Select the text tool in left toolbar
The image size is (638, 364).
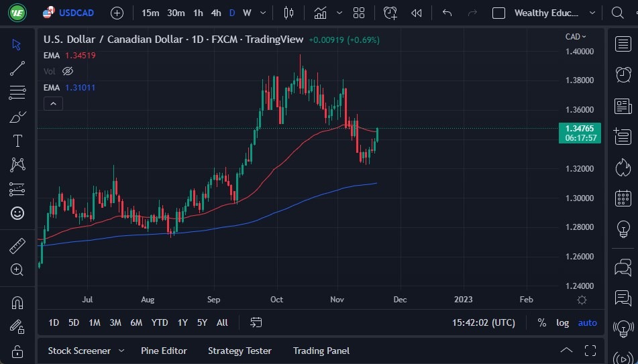point(17,141)
